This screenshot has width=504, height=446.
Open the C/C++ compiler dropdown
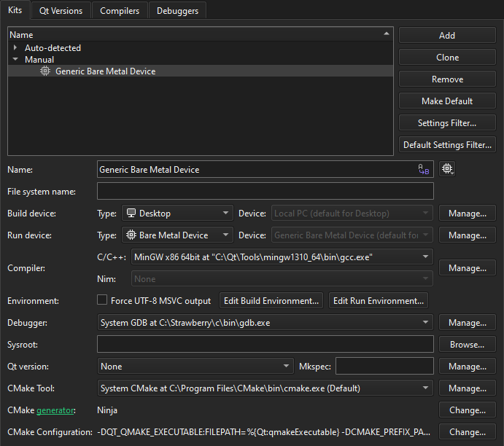coord(282,257)
